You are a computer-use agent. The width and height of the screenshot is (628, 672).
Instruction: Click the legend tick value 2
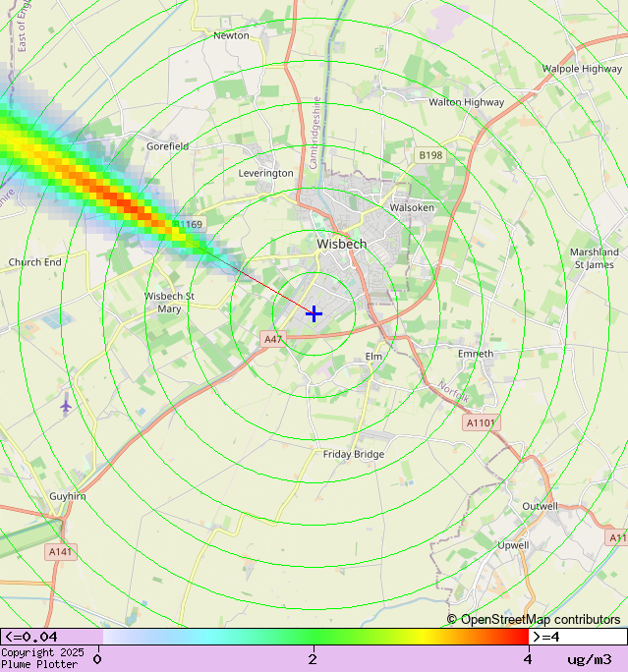click(x=313, y=659)
